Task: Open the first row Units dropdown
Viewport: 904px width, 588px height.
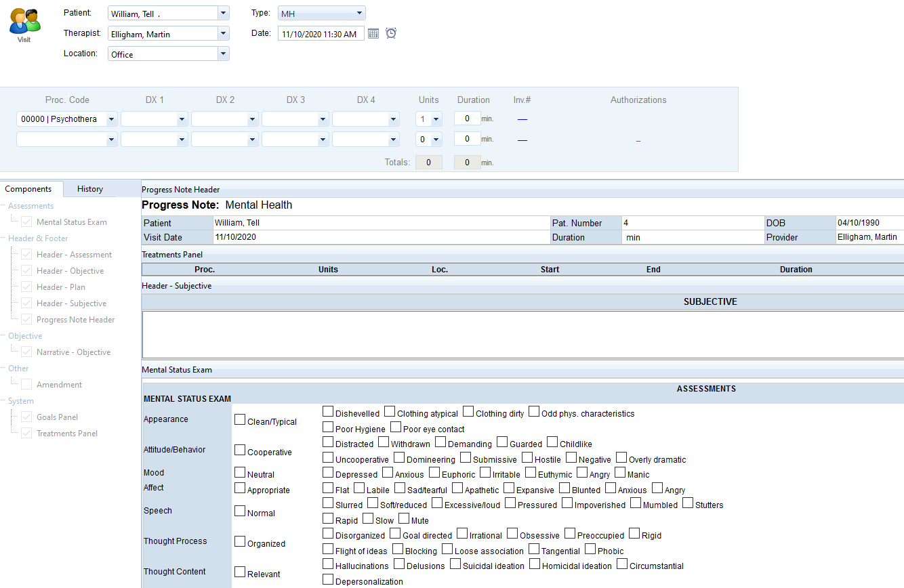Action: pyautogui.click(x=436, y=119)
